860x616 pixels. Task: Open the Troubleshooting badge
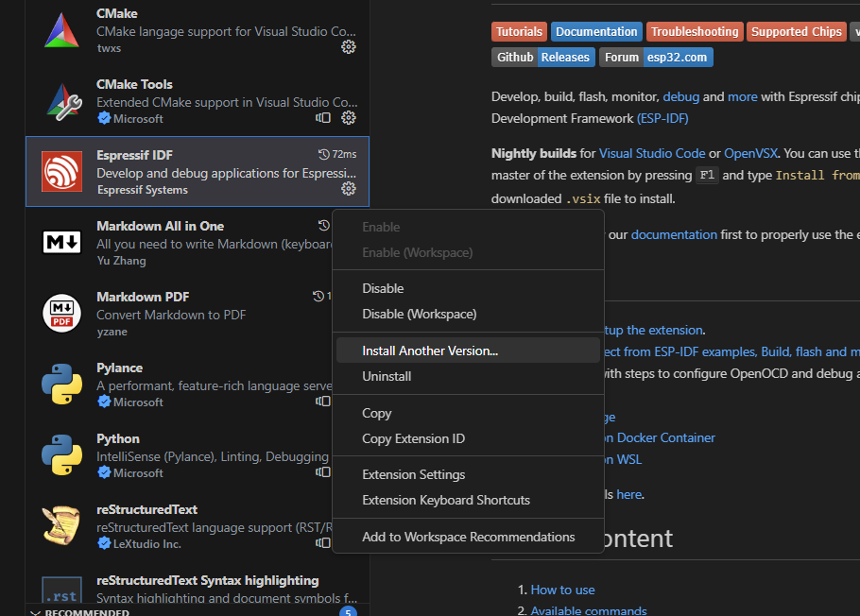(695, 32)
